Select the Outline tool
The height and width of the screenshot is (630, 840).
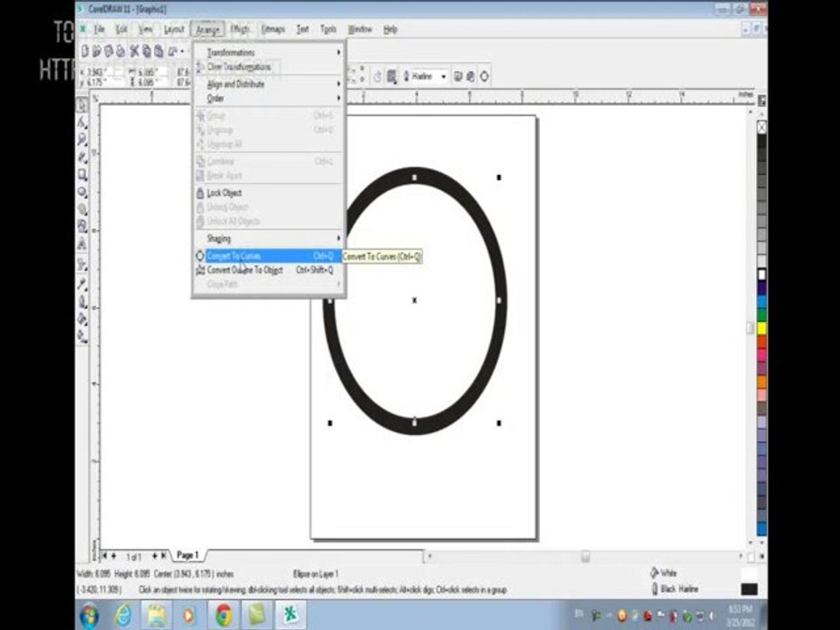pos(82,301)
